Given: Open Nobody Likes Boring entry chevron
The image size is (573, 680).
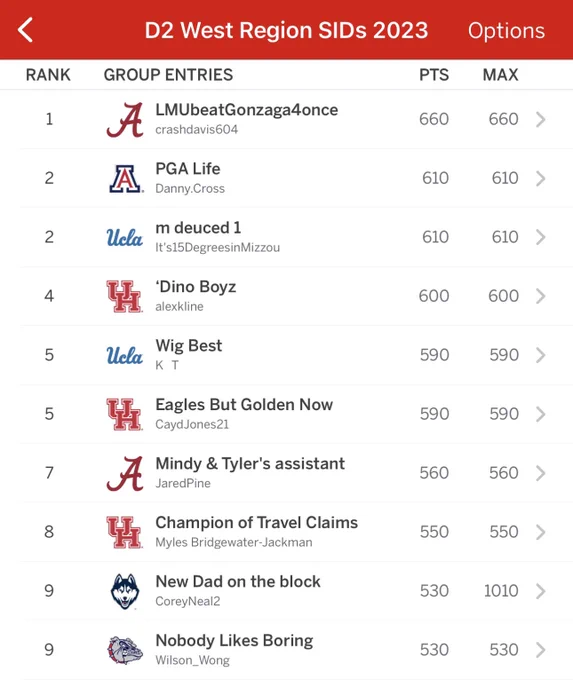Looking at the screenshot, I should pos(540,650).
